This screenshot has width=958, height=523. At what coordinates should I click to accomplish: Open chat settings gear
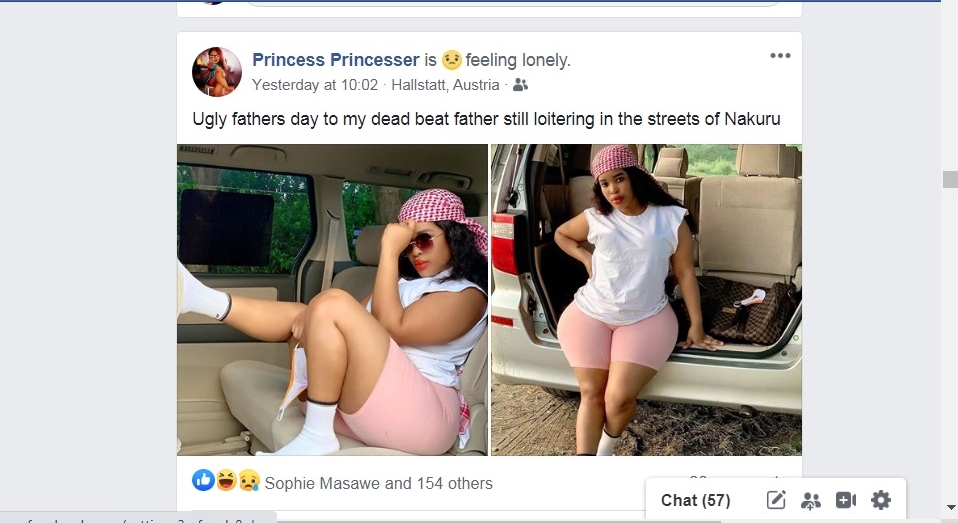880,500
